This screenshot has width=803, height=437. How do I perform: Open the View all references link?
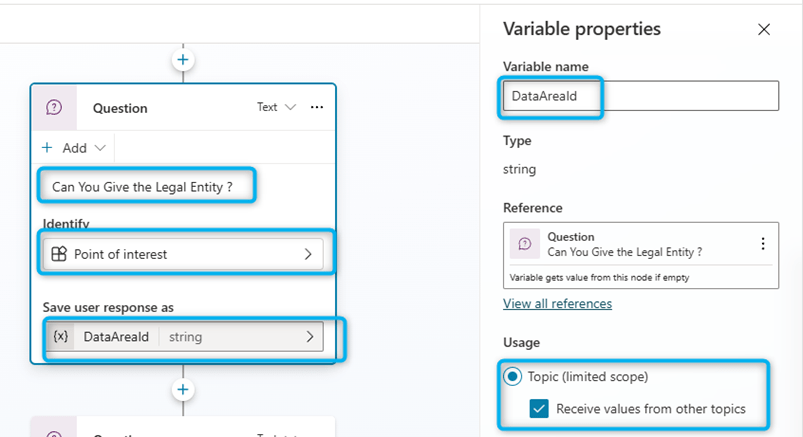[x=557, y=303]
